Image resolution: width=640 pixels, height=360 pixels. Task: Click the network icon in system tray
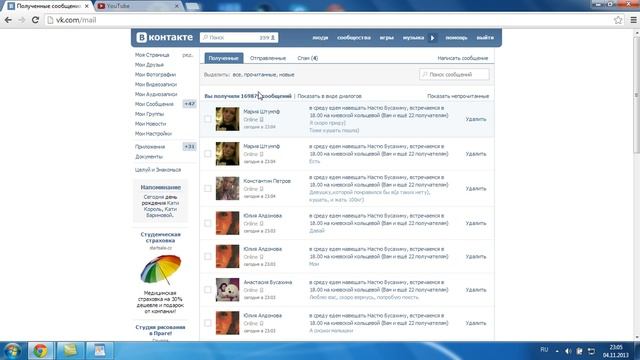[591, 351]
